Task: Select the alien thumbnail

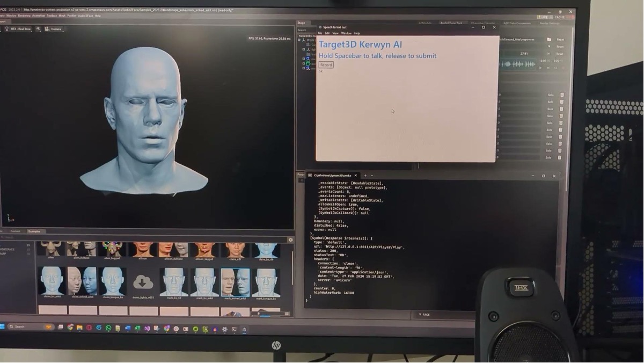Action: click(x=51, y=250)
